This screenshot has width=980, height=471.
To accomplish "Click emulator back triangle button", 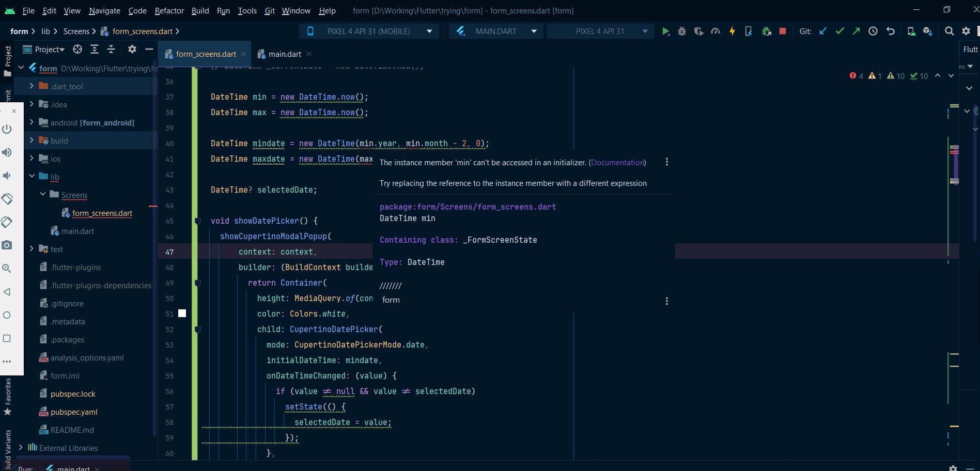I will pyautogui.click(x=7, y=292).
